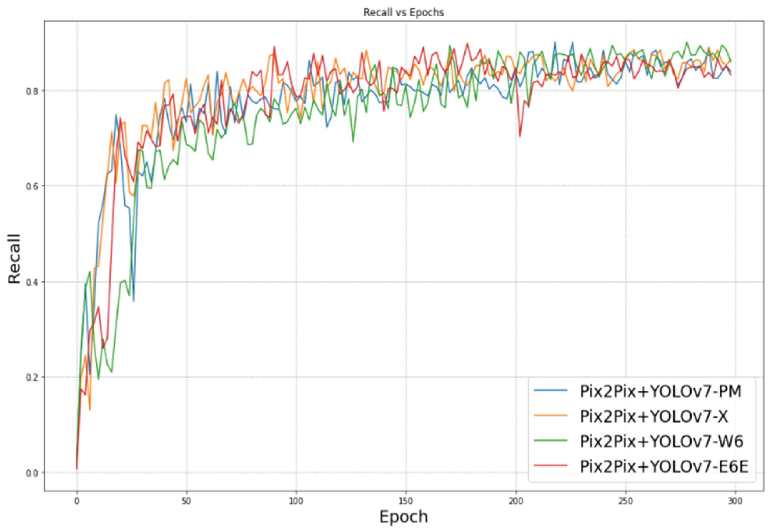Click x-axis tick label '300'
Screen dimensions: 771x532
[735, 501]
